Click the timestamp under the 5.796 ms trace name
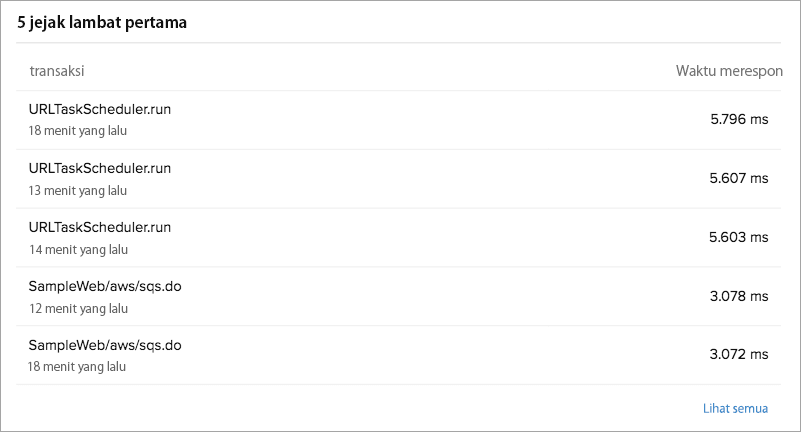 (78, 130)
